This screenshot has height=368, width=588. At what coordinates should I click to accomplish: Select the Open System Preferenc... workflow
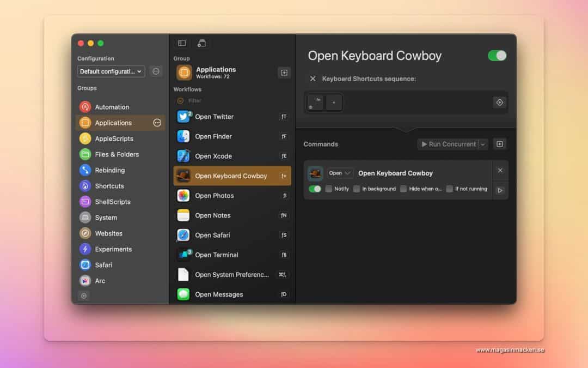[x=232, y=274]
